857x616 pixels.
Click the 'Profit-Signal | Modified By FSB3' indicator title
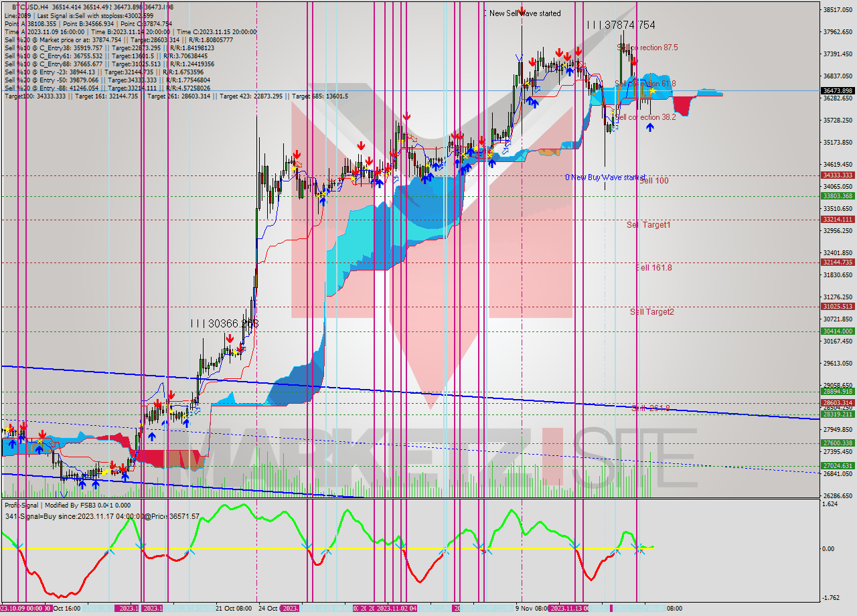pyautogui.click(x=68, y=506)
